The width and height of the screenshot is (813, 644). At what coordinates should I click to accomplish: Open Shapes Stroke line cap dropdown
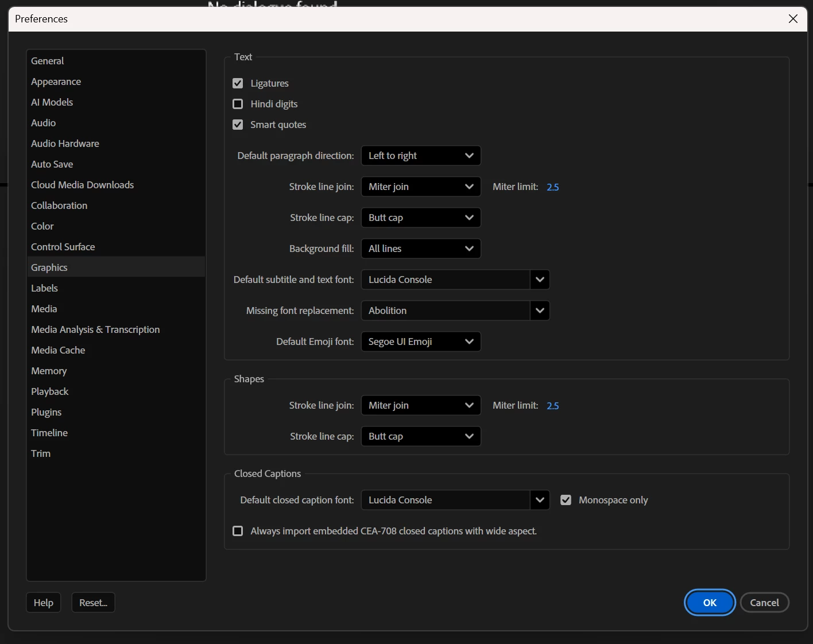(421, 436)
